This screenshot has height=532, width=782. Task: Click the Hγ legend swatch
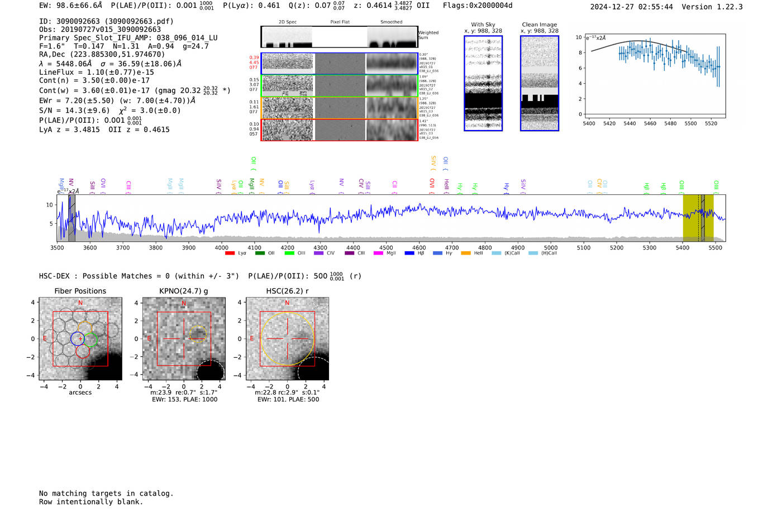pos(437,253)
